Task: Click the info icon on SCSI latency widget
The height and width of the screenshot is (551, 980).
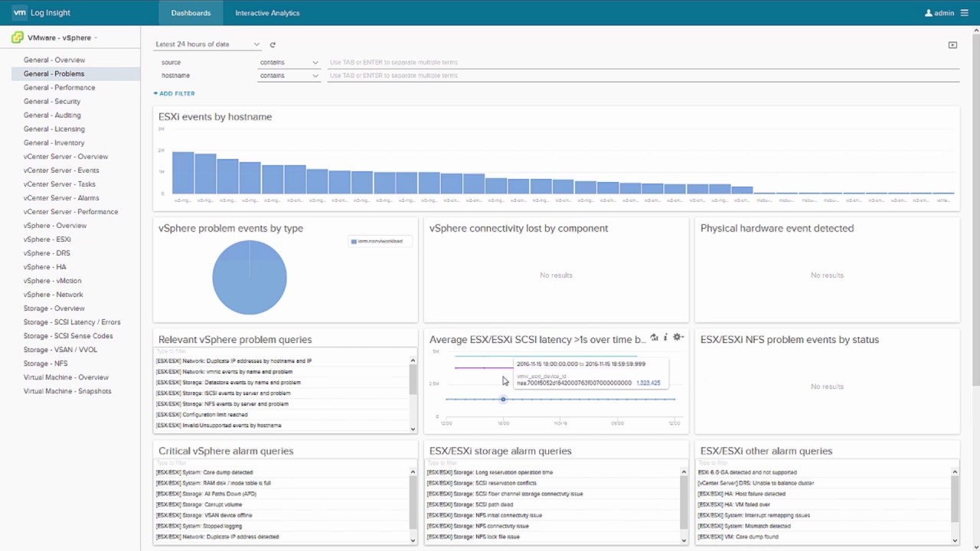Action: point(665,337)
